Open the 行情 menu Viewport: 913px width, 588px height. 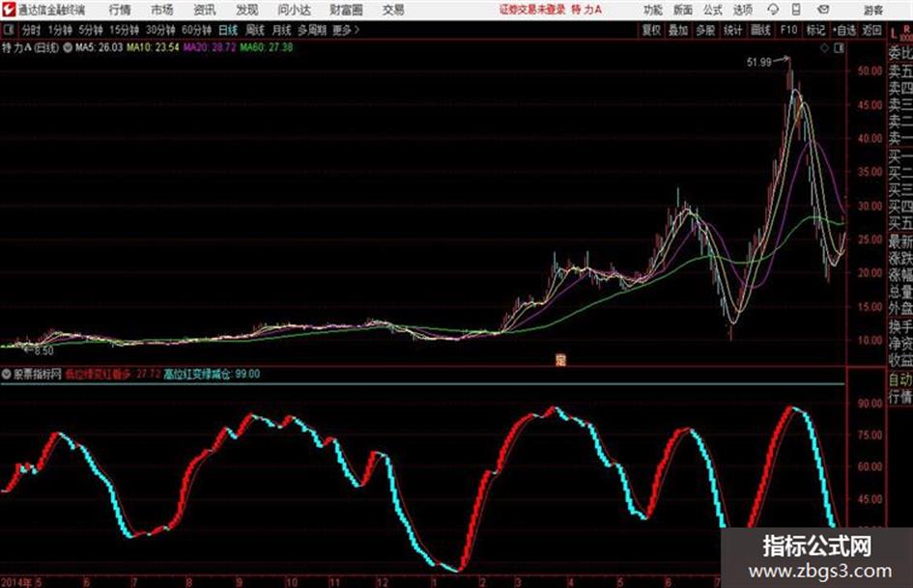pos(120,10)
